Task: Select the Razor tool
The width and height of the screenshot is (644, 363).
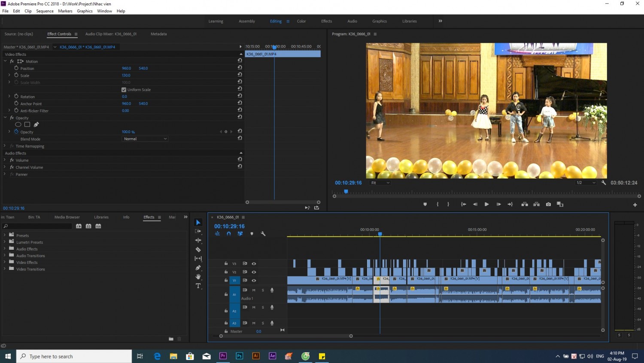Action: click(198, 249)
